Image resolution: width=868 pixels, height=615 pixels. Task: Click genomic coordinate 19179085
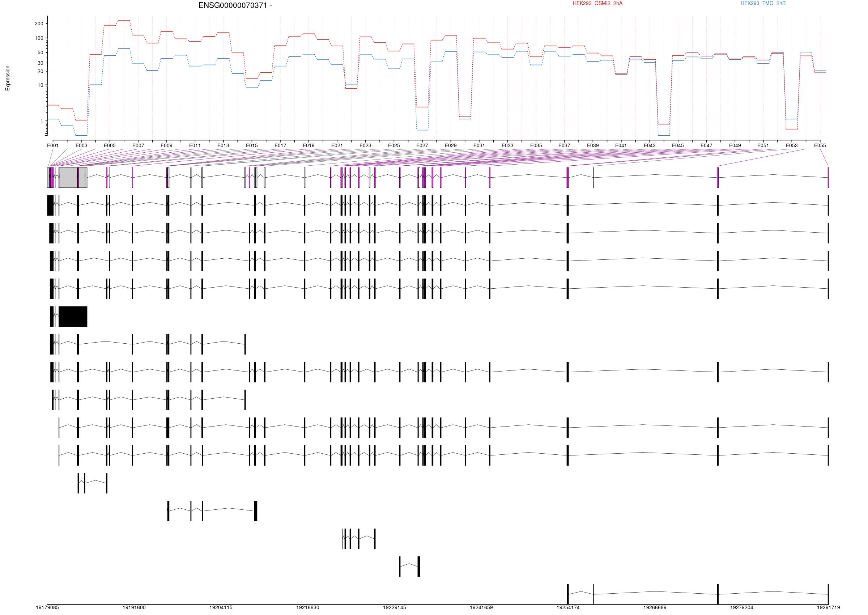pyautogui.click(x=47, y=608)
